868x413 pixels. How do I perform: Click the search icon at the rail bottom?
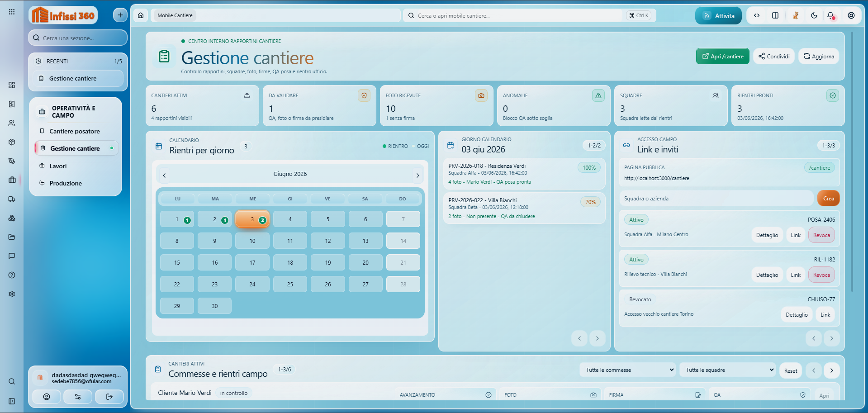(x=12, y=381)
